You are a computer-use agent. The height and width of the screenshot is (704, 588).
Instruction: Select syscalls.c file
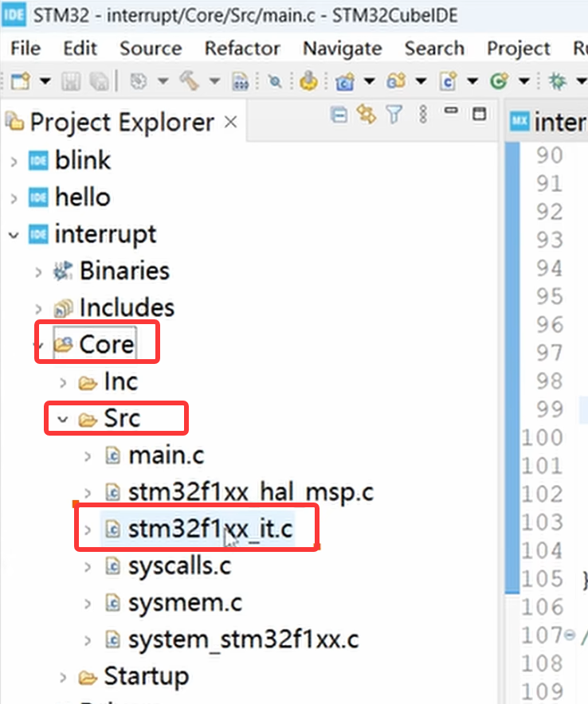[180, 565]
